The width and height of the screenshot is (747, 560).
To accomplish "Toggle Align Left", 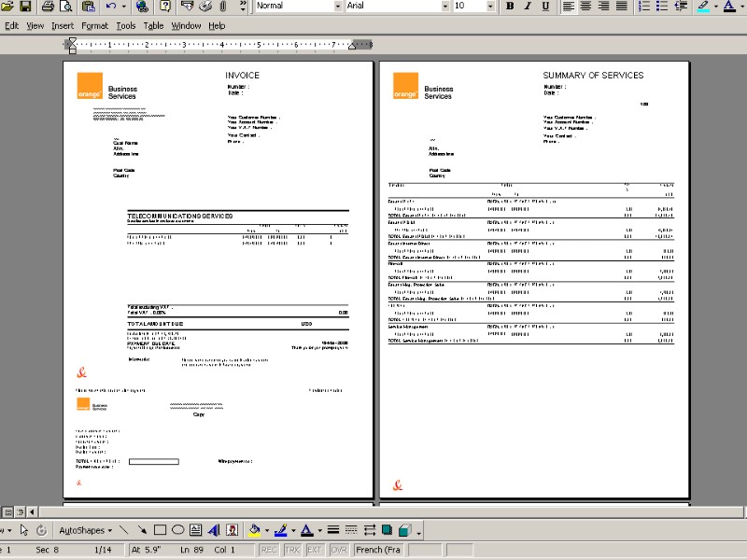I will click(568, 7).
